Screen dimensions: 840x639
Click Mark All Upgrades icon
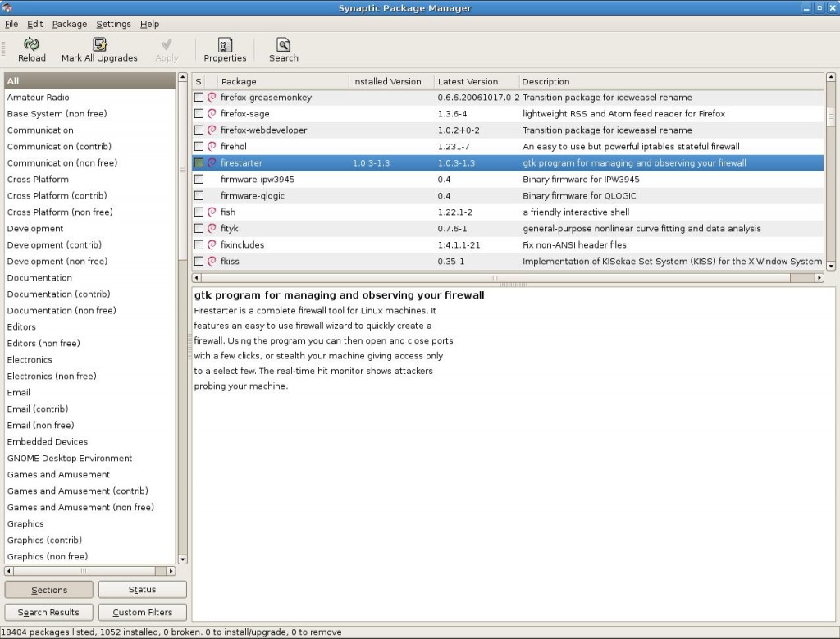click(99, 44)
